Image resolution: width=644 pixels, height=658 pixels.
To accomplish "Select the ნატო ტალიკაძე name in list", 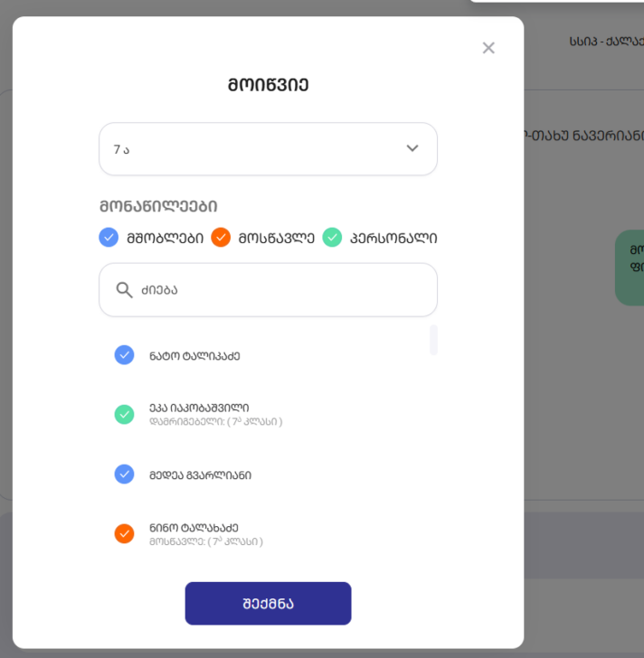I will click(194, 356).
